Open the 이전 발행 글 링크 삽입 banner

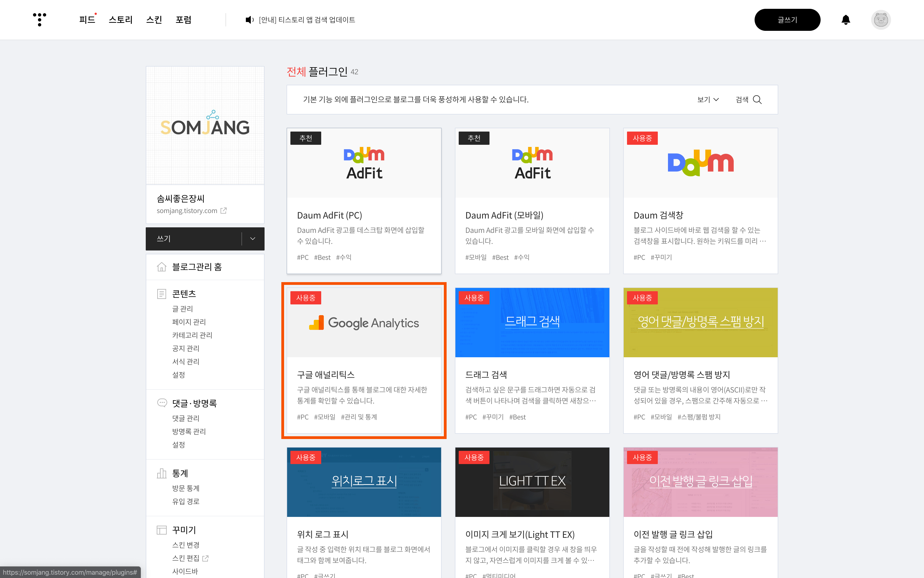point(700,482)
